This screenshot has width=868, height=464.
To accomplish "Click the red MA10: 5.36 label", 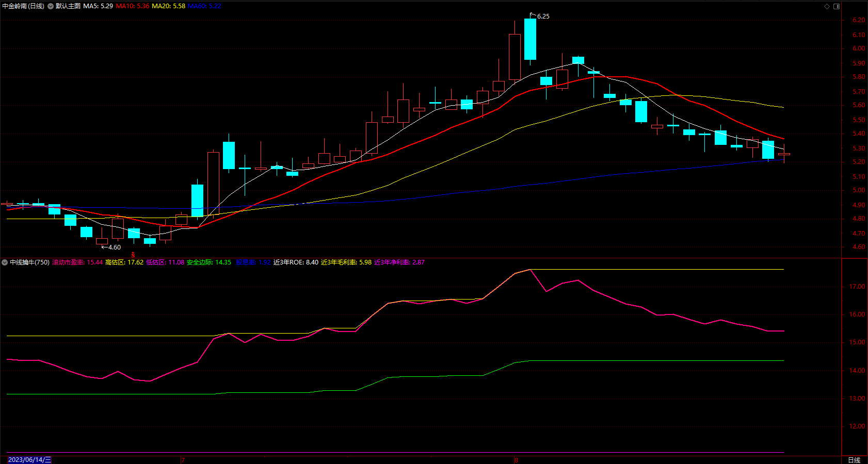I will [x=133, y=6].
